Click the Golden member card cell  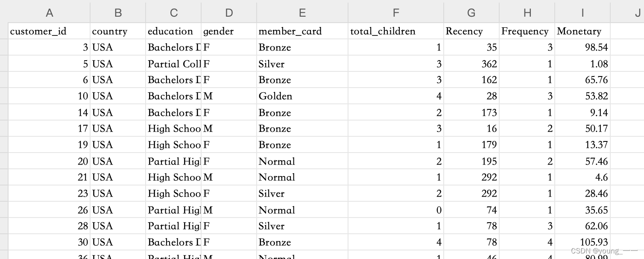point(302,96)
